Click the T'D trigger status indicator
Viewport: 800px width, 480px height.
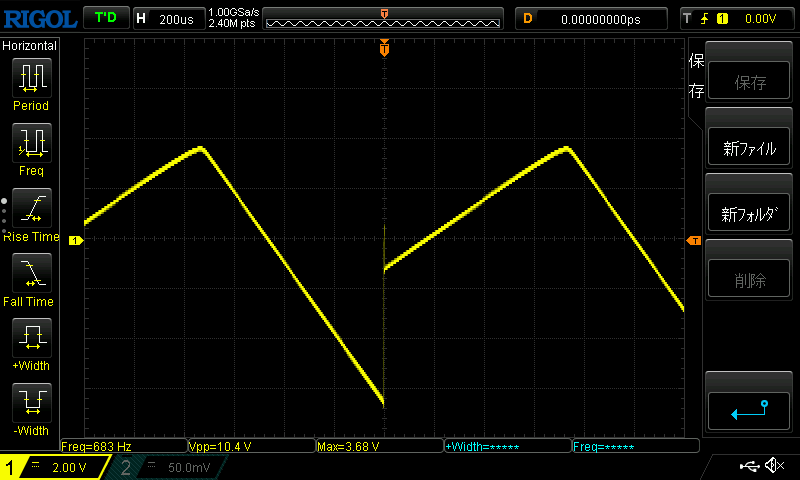click(x=106, y=18)
